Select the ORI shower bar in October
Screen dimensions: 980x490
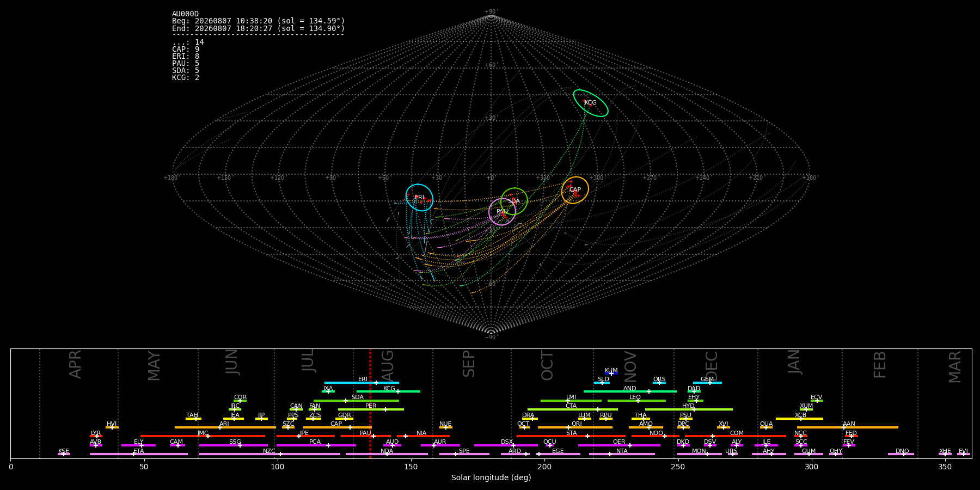575,427
